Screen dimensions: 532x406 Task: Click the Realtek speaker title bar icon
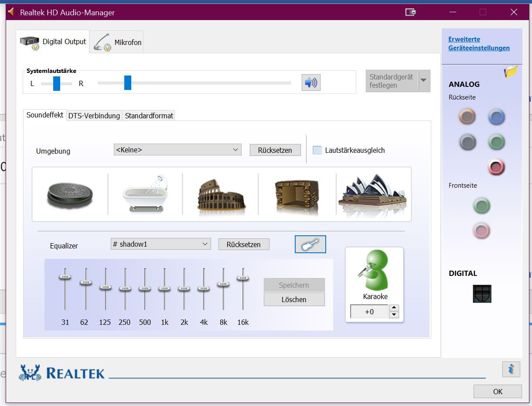(12, 12)
